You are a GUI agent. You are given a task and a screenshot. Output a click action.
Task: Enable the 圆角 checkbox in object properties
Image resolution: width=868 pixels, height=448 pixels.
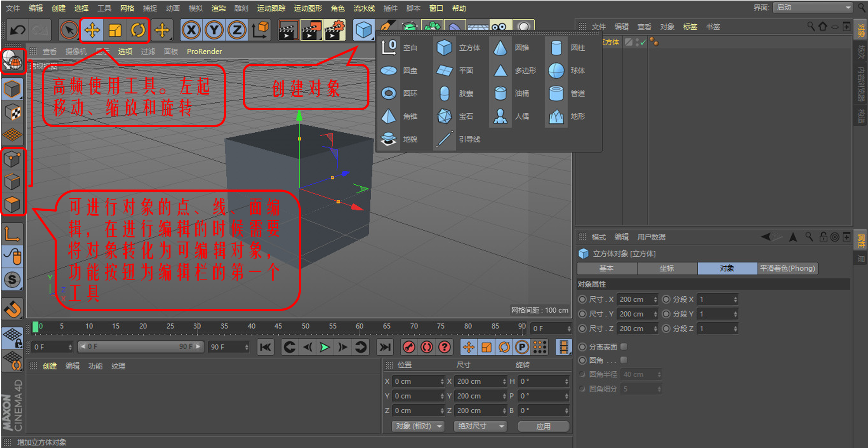tap(623, 360)
